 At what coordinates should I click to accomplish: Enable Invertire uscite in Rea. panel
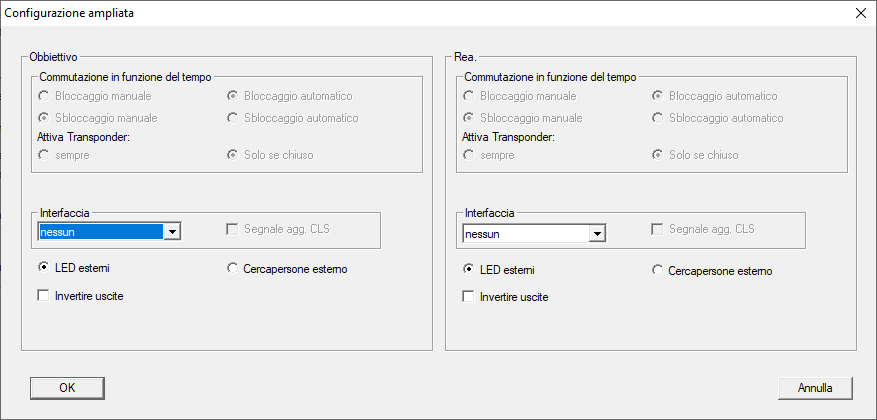point(469,297)
